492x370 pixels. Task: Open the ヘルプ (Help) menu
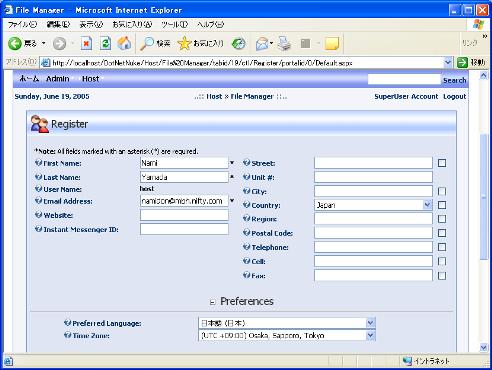[x=210, y=24]
